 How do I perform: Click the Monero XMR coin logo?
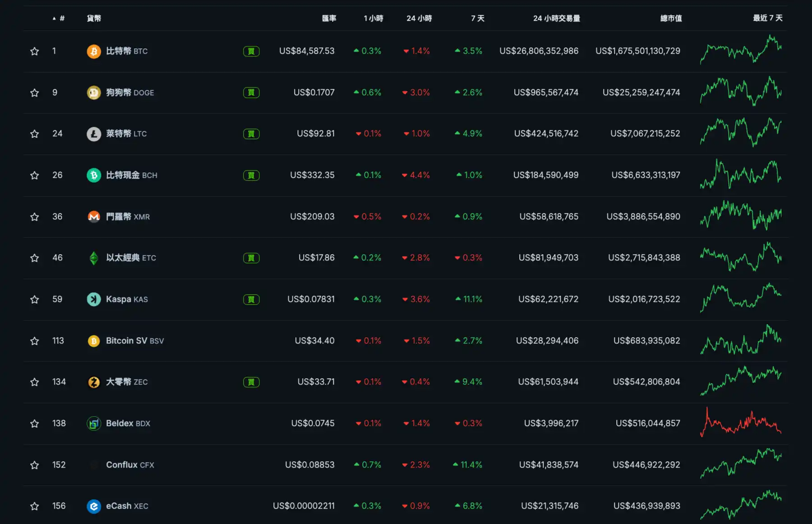pos(93,217)
